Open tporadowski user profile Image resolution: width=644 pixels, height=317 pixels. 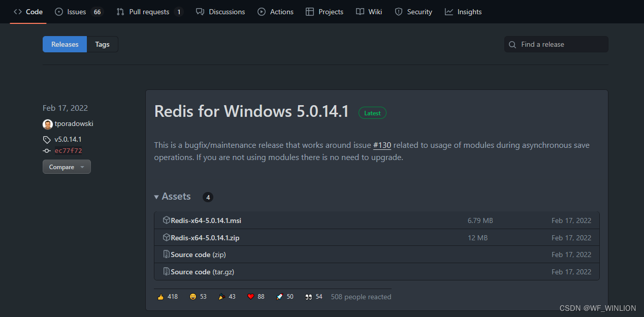(x=74, y=124)
